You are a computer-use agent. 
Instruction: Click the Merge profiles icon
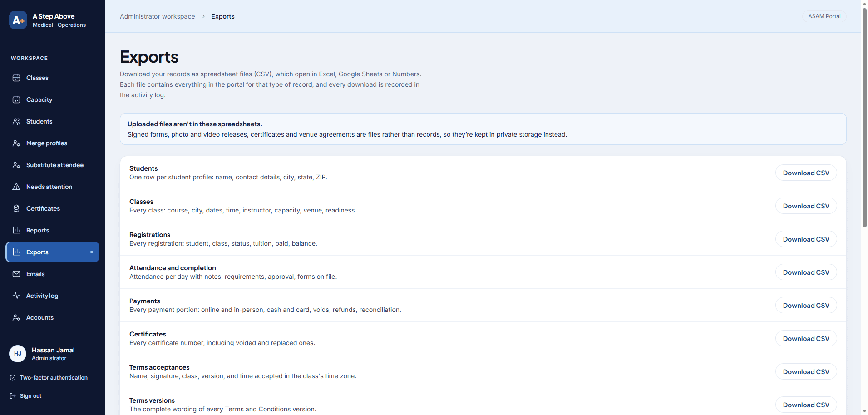(x=16, y=143)
